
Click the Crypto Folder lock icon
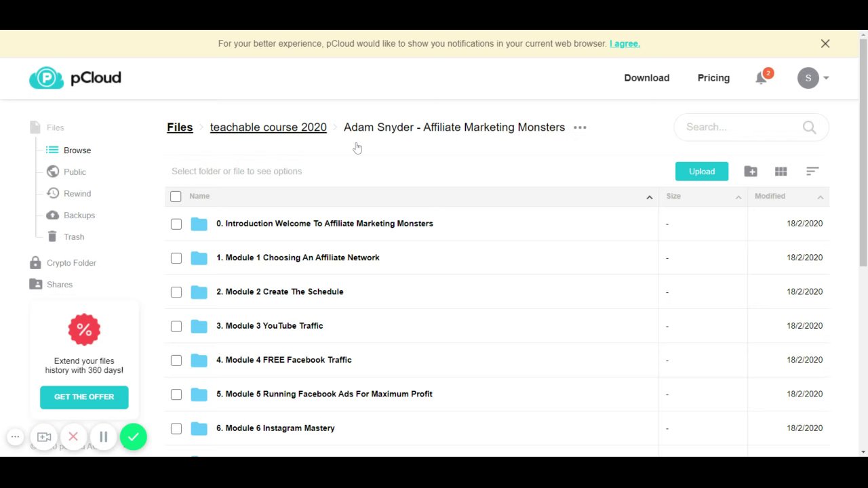[35, 263]
